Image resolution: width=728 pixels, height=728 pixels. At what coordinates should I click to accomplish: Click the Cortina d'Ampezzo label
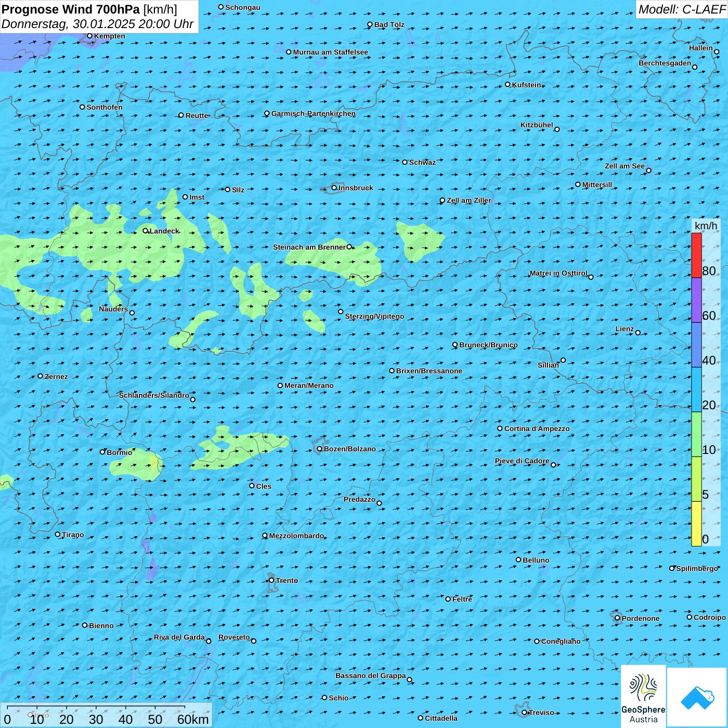pyautogui.click(x=537, y=428)
